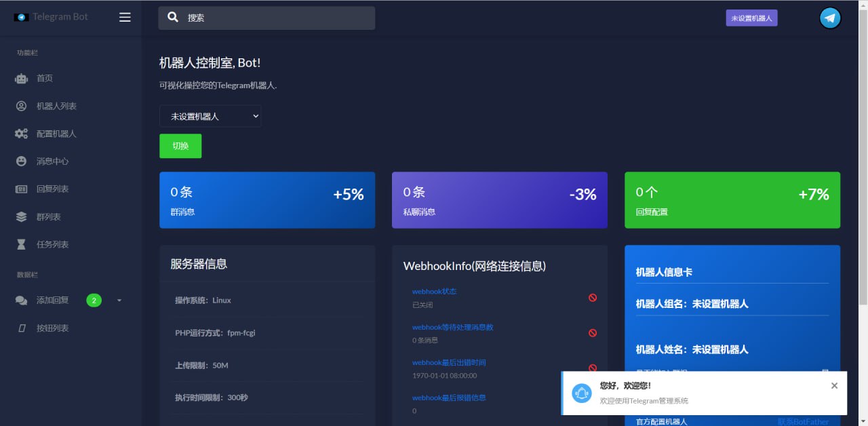Click the robot icon beside 首页
Screen dimensions: 868x426
point(22,79)
